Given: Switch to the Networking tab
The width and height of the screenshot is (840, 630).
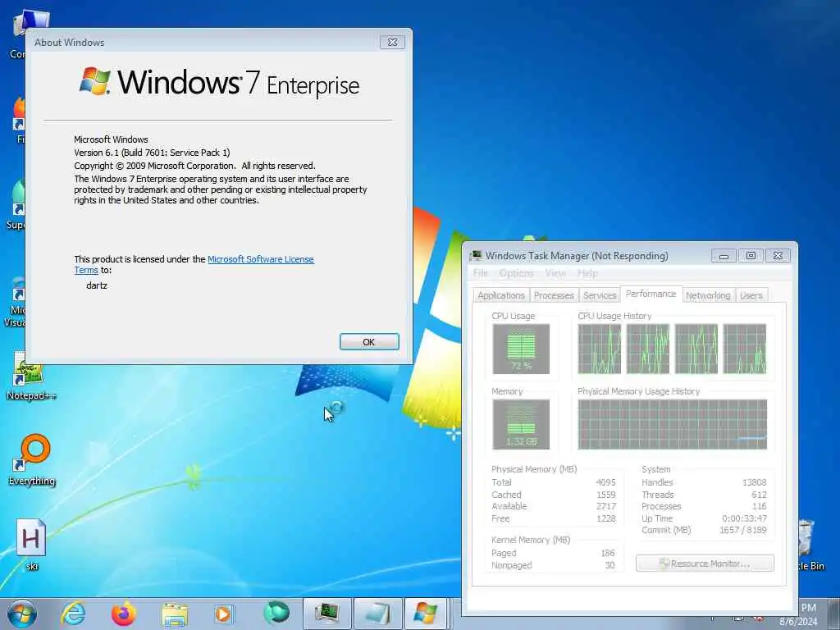Looking at the screenshot, I should 708,295.
